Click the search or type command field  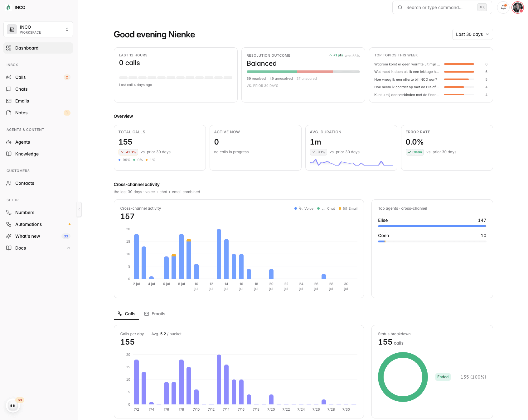(x=442, y=7)
